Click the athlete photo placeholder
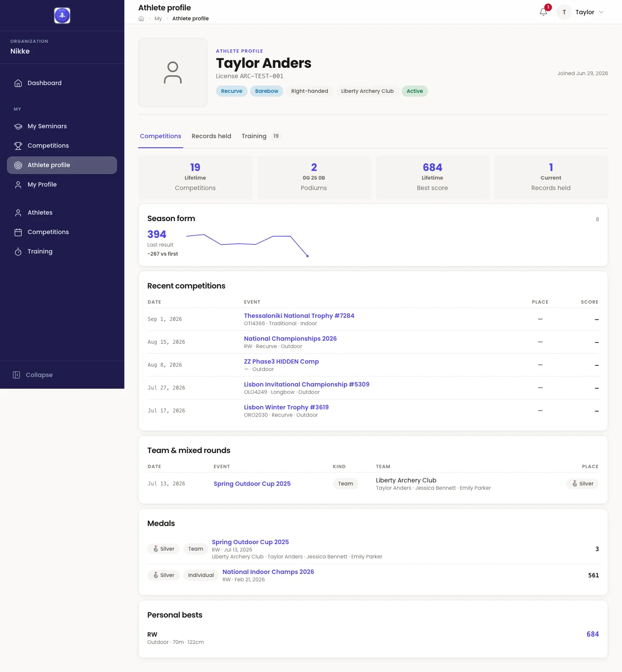Screen dimensions: 622x672 click(x=173, y=73)
